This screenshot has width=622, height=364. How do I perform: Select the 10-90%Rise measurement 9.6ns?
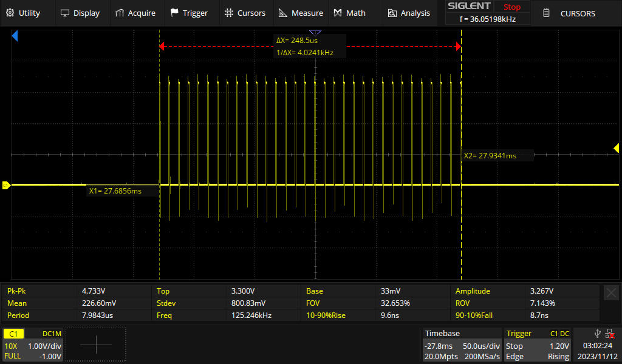[376, 315]
